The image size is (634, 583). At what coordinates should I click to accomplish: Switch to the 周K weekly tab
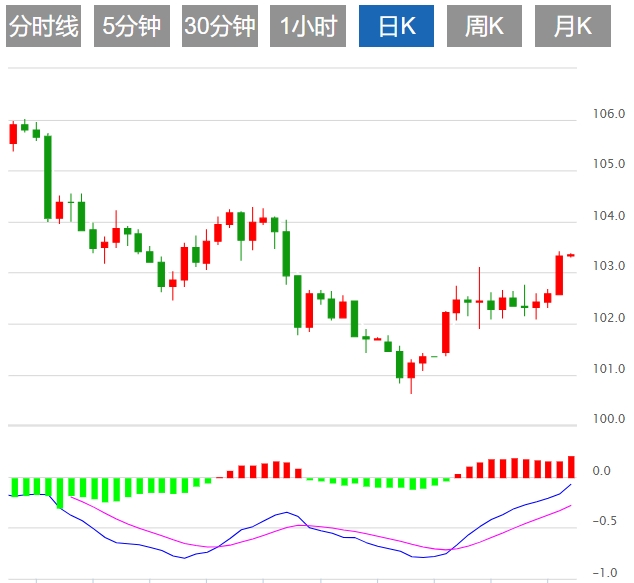(484, 26)
